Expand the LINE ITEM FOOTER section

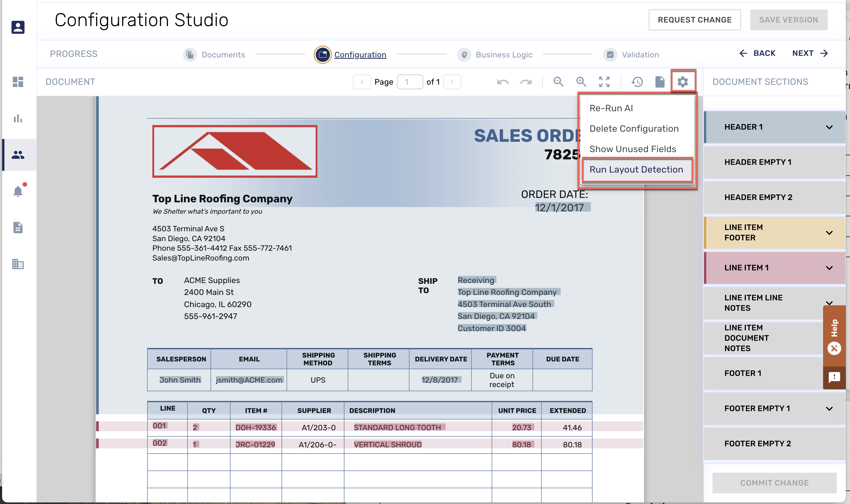pos(829,233)
